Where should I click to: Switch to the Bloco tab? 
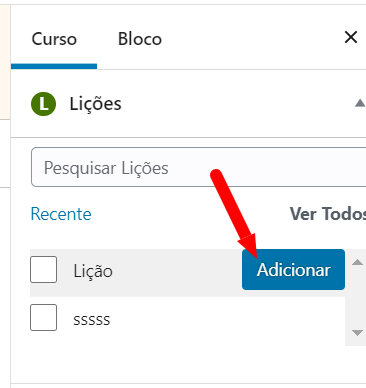140,39
